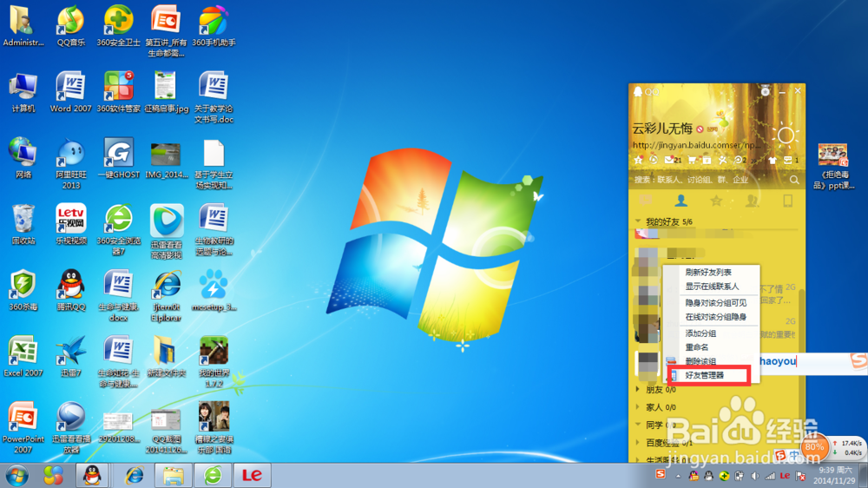
Task: Open Word 2007 desktop shortcut
Action: [x=71, y=92]
